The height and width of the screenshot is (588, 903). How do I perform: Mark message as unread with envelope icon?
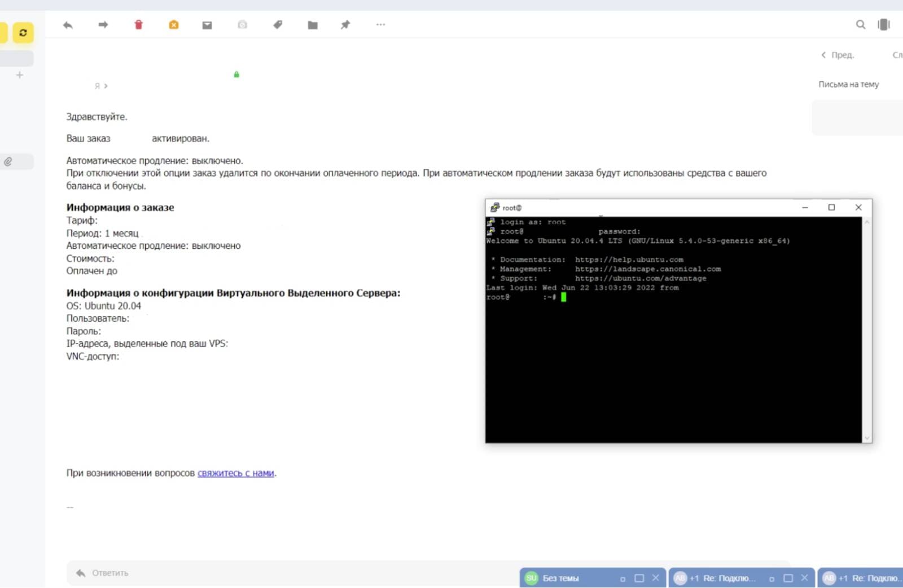point(207,25)
